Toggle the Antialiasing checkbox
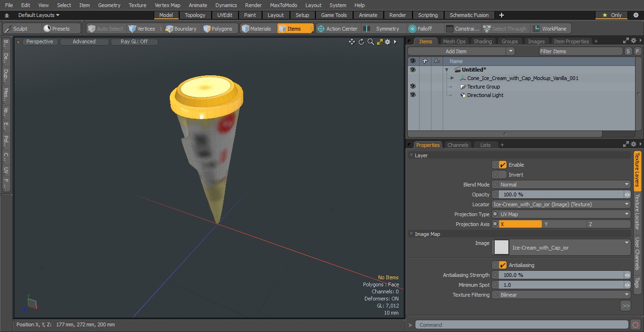 click(x=503, y=265)
